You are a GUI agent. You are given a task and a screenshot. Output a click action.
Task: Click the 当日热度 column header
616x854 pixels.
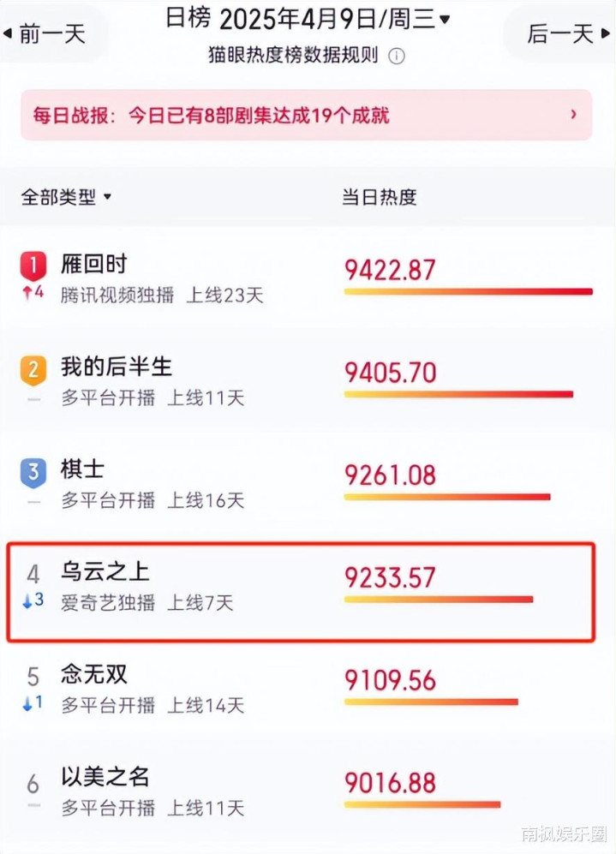[380, 197]
